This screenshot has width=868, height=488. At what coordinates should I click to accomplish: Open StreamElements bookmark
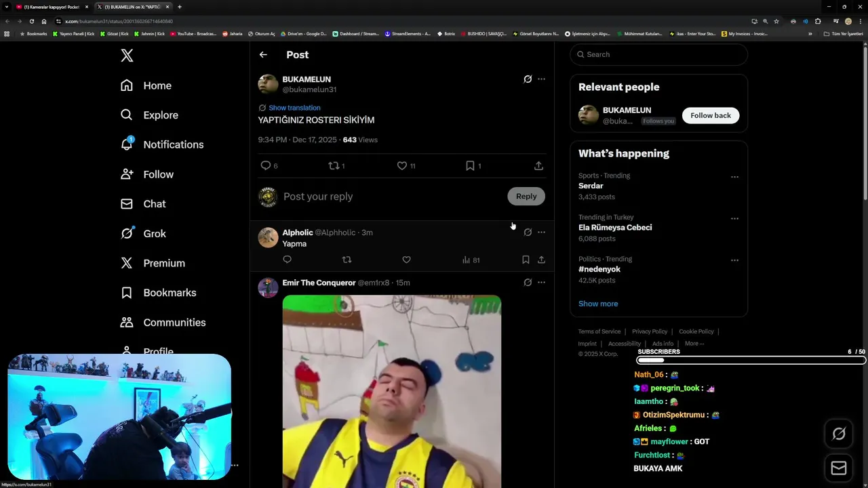(408, 34)
